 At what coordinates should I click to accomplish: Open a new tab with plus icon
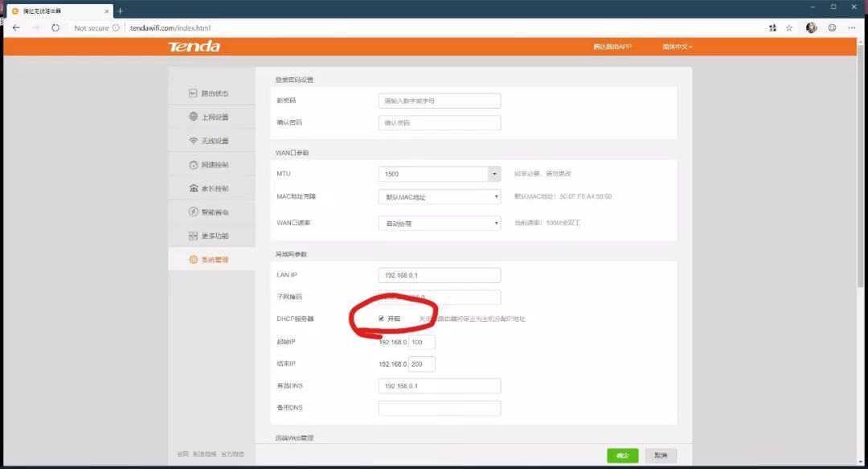[120, 11]
